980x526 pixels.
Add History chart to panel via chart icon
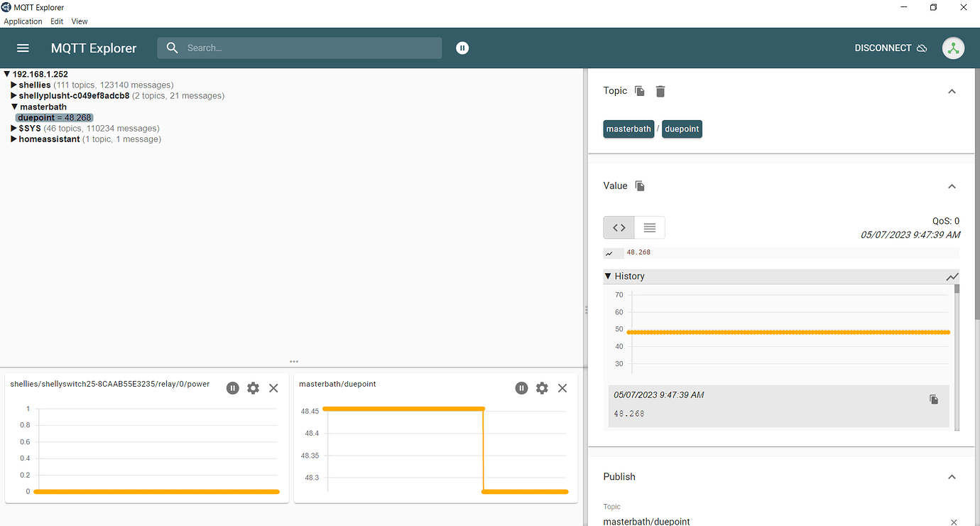pos(952,277)
